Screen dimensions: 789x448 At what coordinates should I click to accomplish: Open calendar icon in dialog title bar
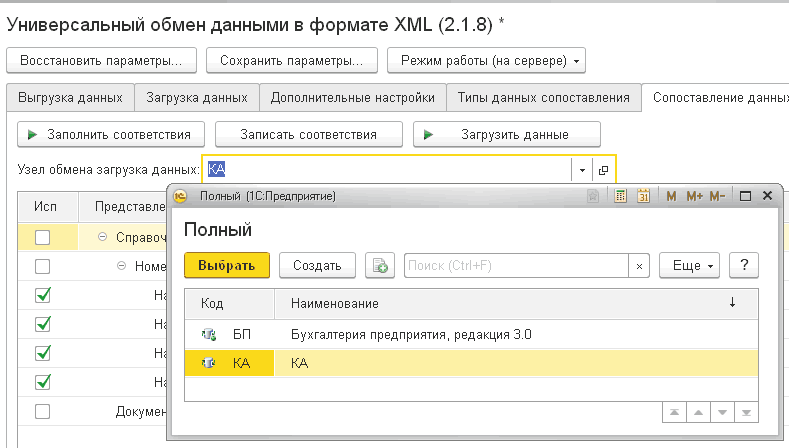(x=644, y=196)
